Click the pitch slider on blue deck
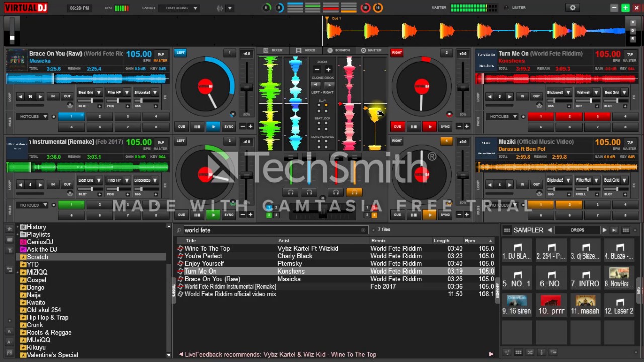This screenshot has height=362, width=644. [246, 87]
